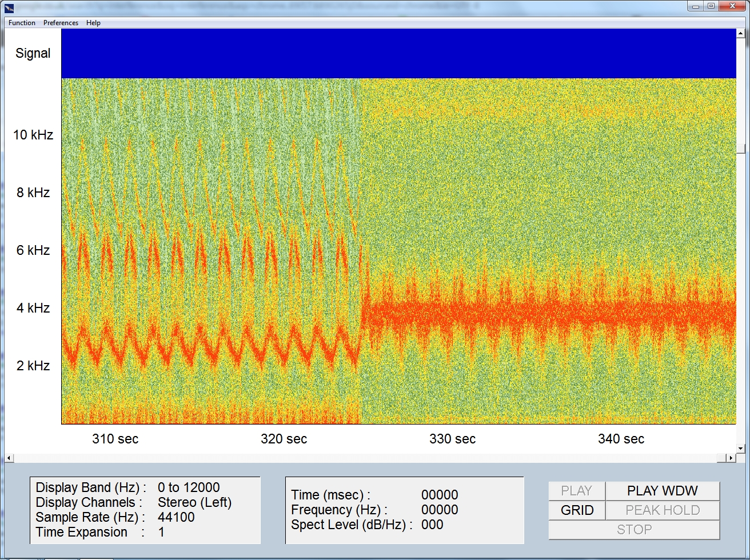Click the horizontal scrollbar track
The image size is (750, 560).
point(366,458)
